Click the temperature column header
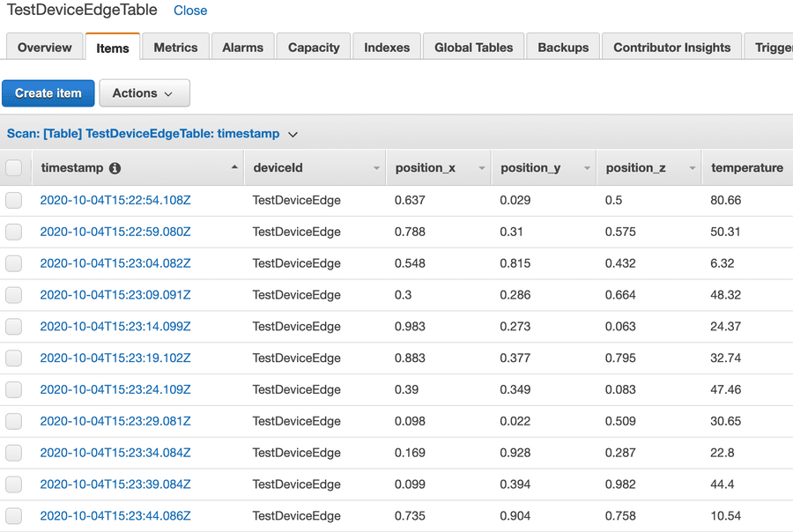This screenshot has width=793, height=532. [x=746, y=168]
